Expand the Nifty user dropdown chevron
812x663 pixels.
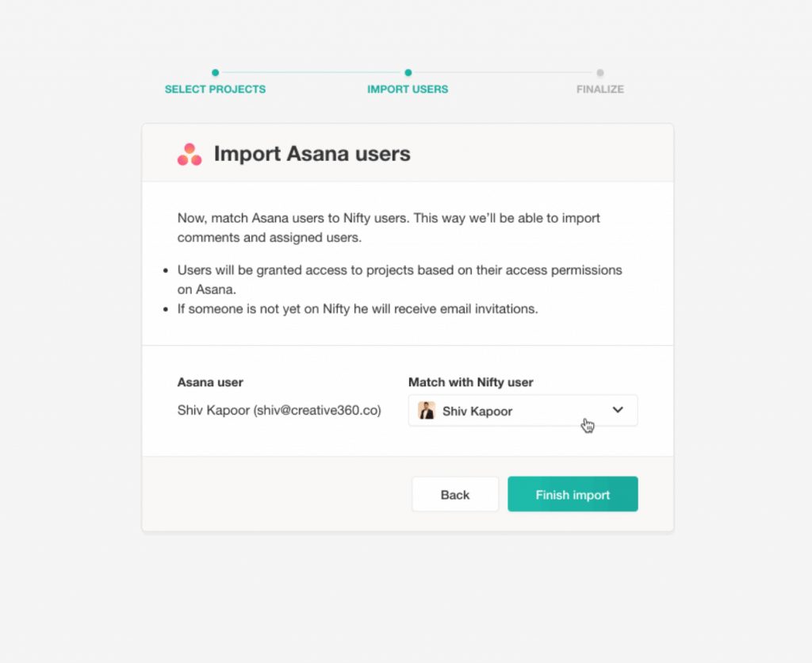pyautogui.click(x=617, y=410)
